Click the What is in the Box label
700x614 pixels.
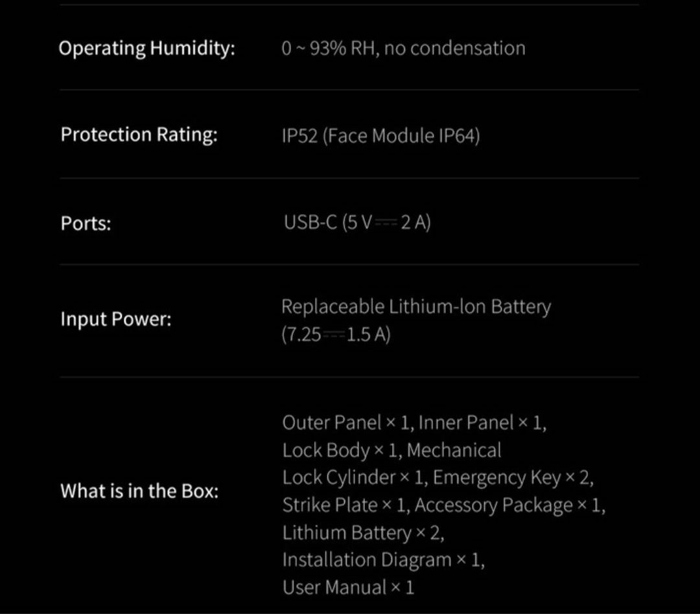[x=139, y=491]
